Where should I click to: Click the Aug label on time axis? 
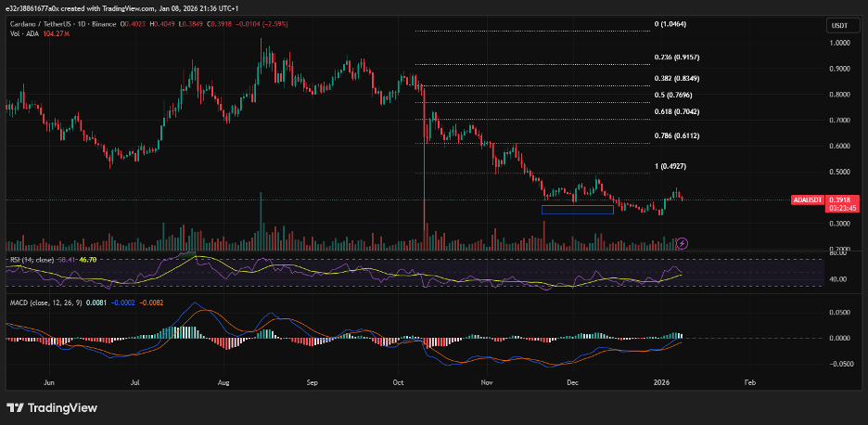(223, 381)
